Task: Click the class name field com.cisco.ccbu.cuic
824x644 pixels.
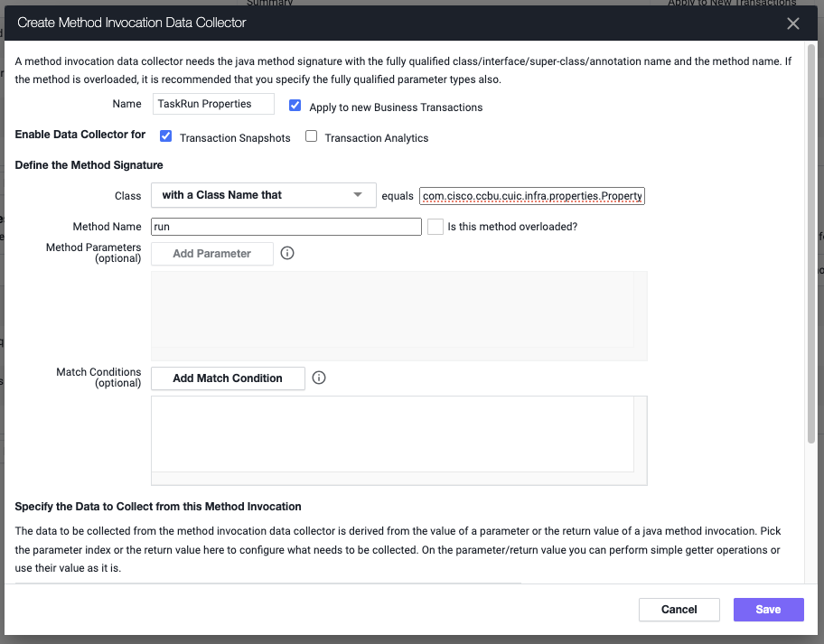Action: click(532, 196)
